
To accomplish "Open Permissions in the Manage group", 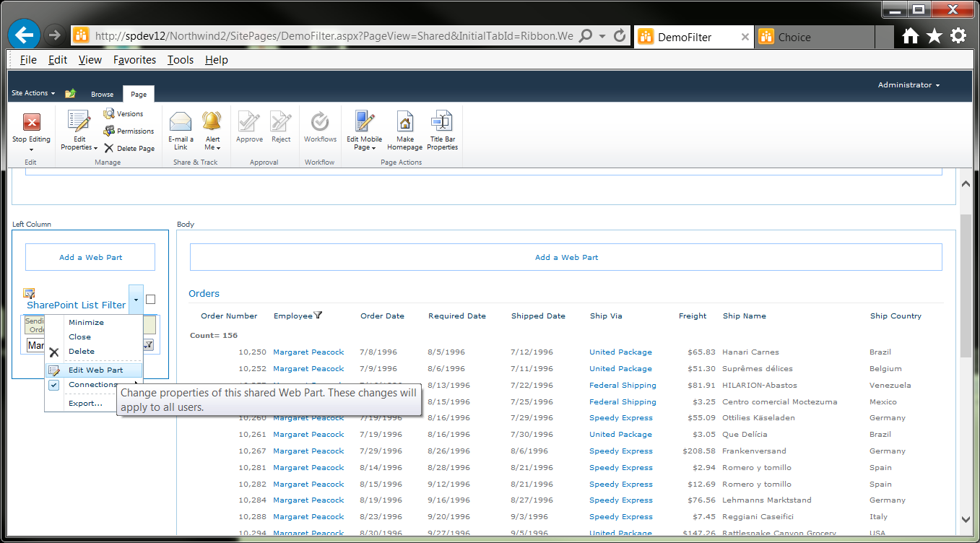I will pyautogui.click(x=129, y=131).
